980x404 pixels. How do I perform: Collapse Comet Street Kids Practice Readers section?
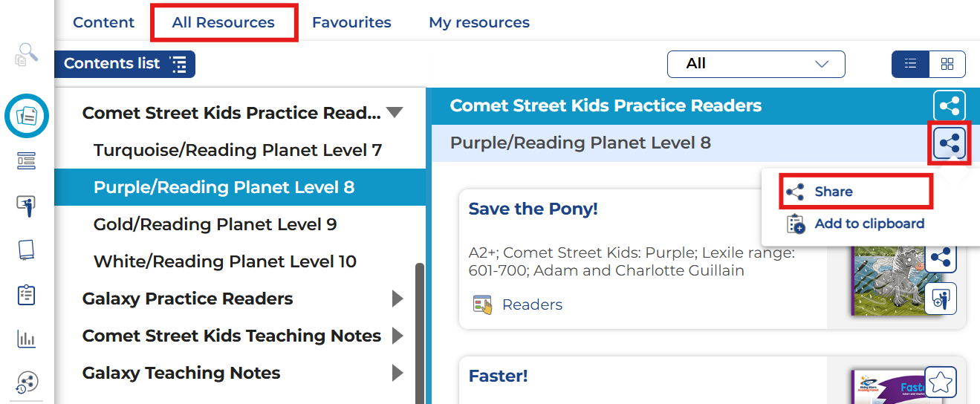pos(395,113)
